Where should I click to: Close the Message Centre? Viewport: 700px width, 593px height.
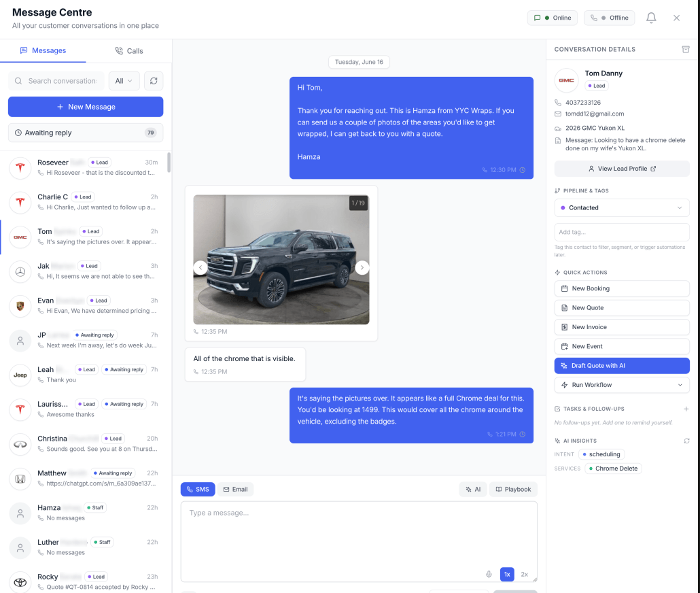(x=676, y=18)
